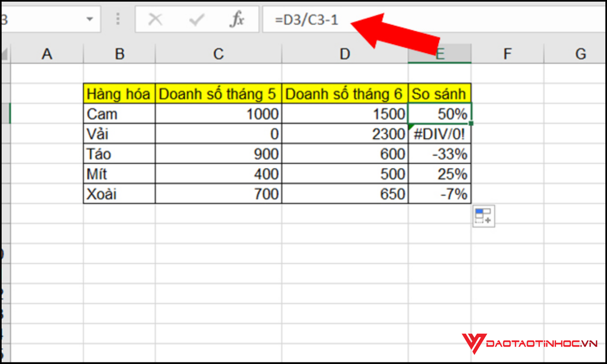Select the cell containing 2300

tap(344, 133)
